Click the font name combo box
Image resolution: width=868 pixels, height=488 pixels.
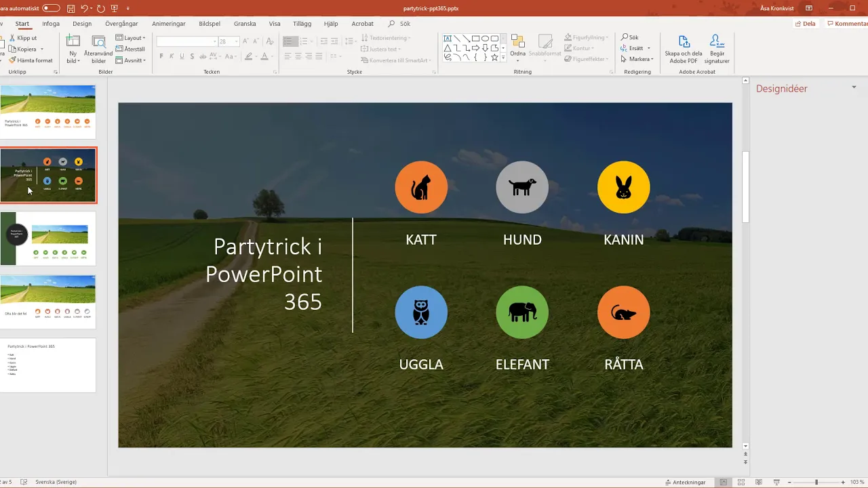[186, 41]
